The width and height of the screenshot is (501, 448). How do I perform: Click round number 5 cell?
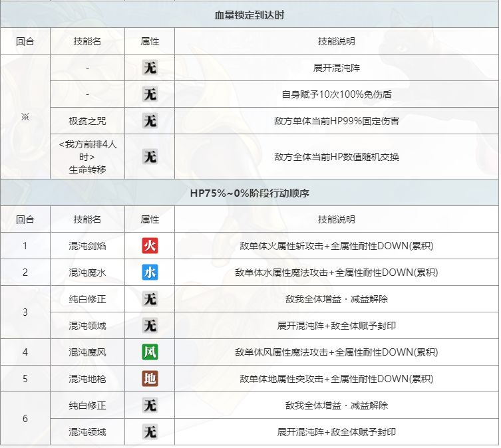[25, 379]
